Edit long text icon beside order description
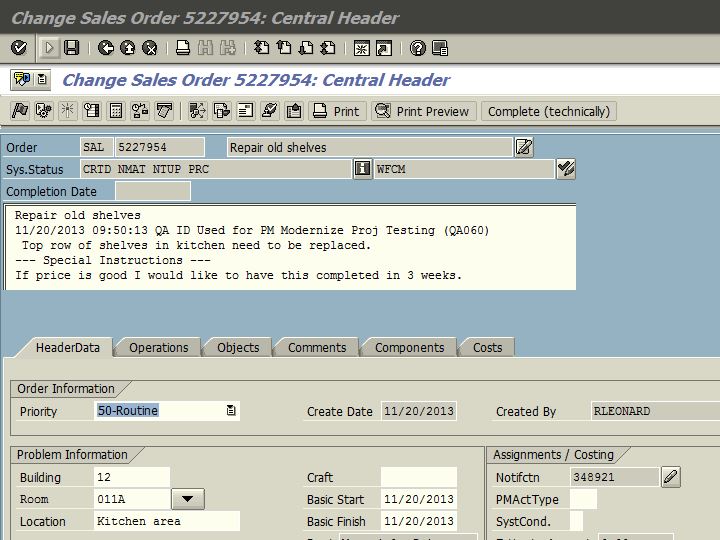The image size is (720, 540). 524,147
